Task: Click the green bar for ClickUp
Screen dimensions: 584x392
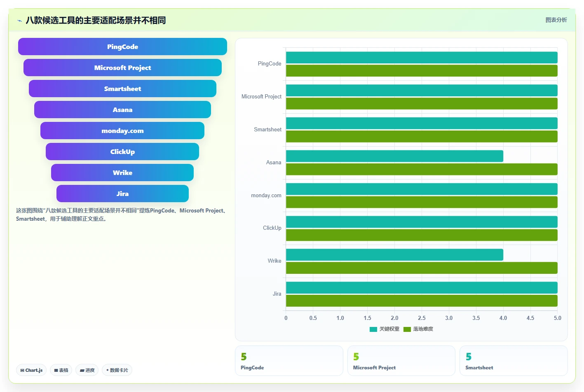Action: point(422,235)
